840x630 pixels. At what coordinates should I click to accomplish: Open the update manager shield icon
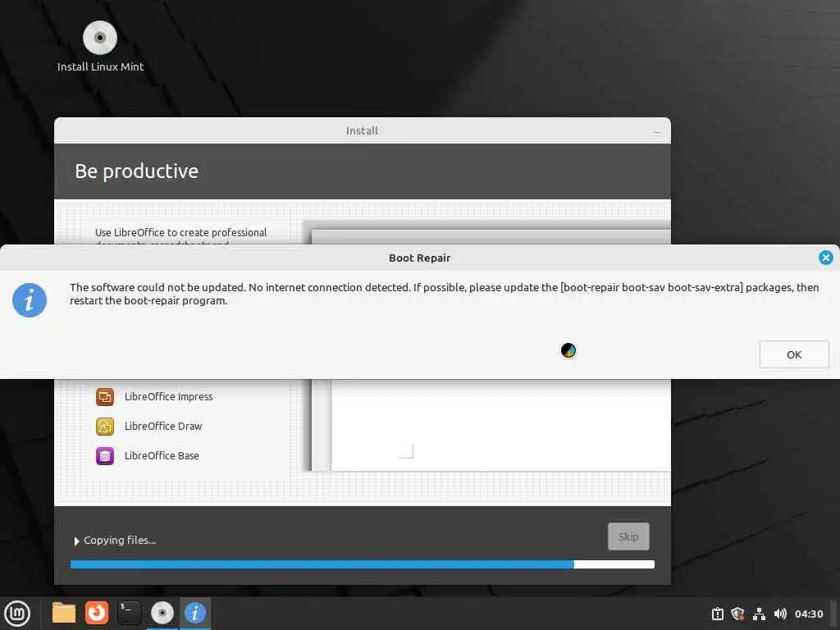(737, 614)
